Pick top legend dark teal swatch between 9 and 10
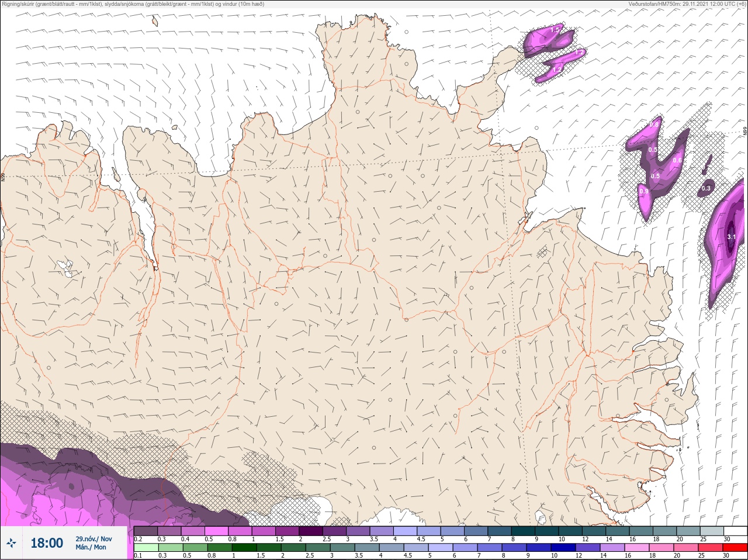The image size is (748, 560). (547, 531)
